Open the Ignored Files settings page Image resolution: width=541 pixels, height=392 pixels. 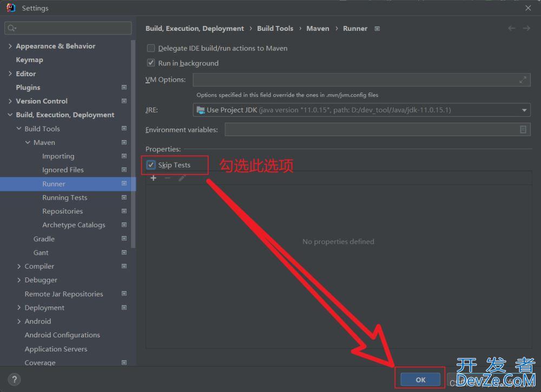pyautogui.click(x=63, y=170)
